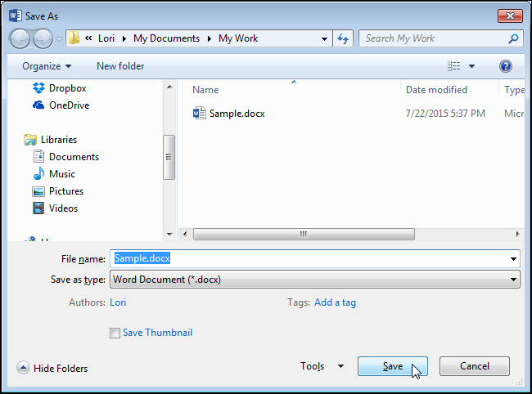The width and height of the screenshot is (532, 394).
Task: Click the navigation pane scrollbar thumb
Action: (x=169, y=157)
